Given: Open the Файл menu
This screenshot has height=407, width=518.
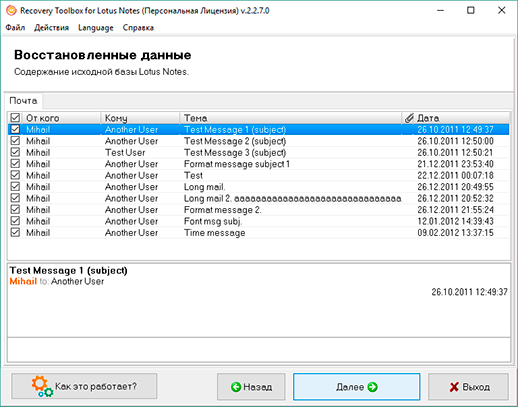Looking at the screenshot, I should [x=15, y=27].
